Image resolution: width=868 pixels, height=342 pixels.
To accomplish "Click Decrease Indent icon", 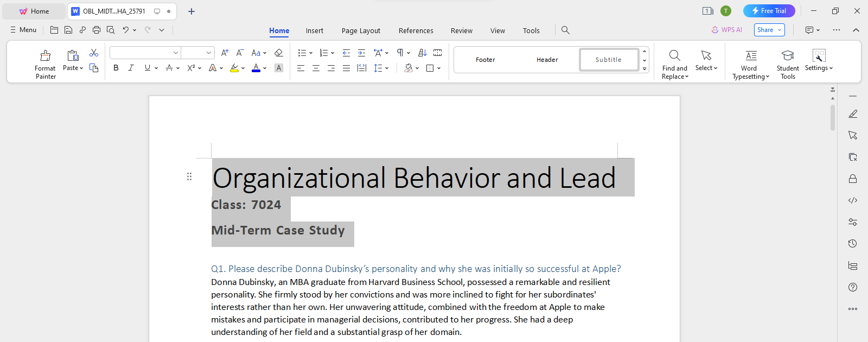I will 346,53.
